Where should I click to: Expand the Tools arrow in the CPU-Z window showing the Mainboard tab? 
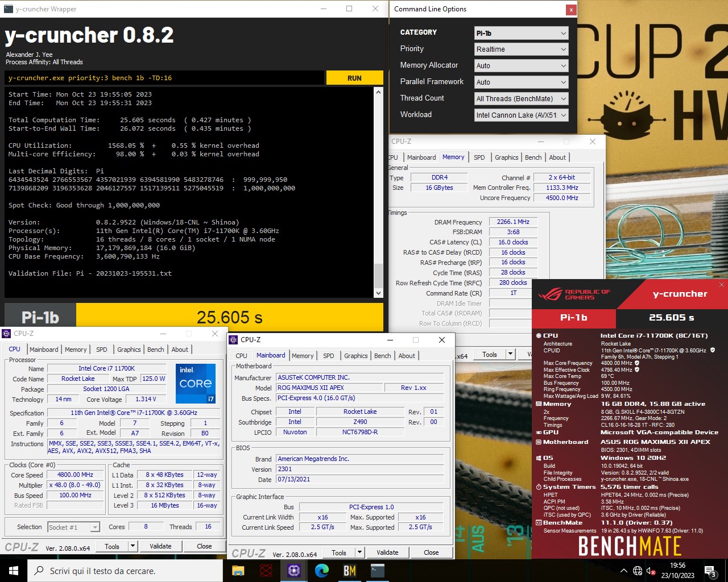click(359, 552)
